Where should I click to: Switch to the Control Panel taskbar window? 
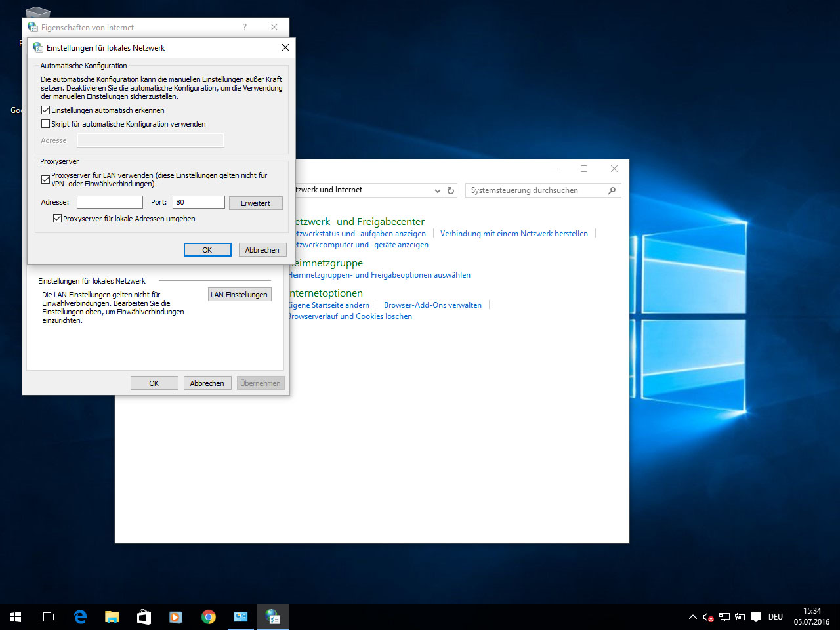pyautogui.click(x=240, y=617)
